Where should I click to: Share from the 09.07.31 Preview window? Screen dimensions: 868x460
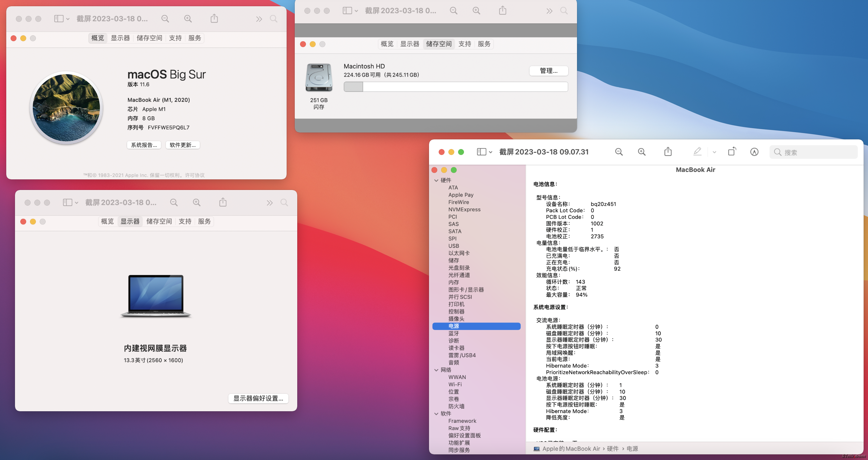668,152
